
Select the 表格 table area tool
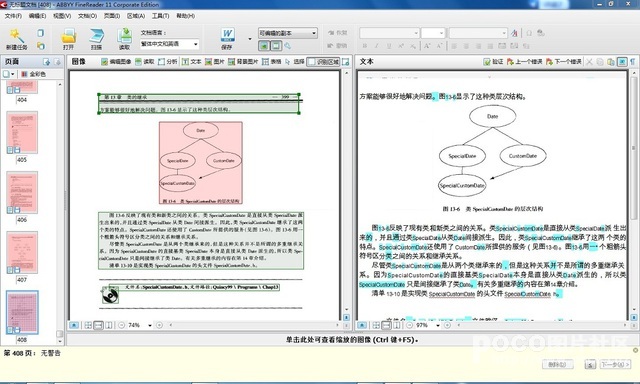pyautogui.click(x=271, y=62)
